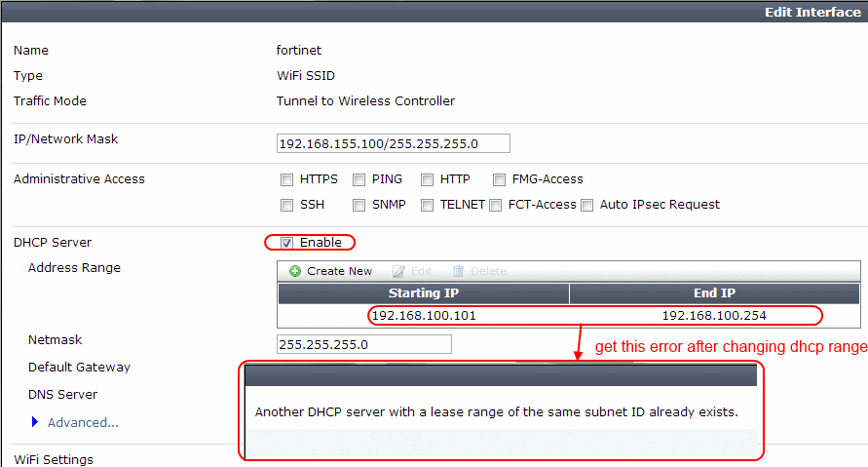Viewport: 868px width, 467px height.
Task: Toggle the FCT-Access checkbox
Action: click(x=496, y=205)
